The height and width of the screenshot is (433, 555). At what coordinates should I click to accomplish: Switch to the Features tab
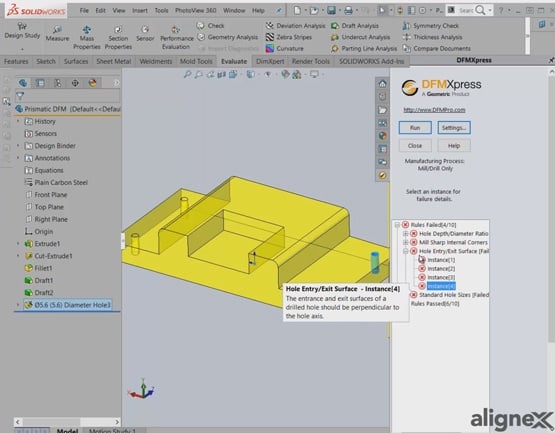point(16,61)
